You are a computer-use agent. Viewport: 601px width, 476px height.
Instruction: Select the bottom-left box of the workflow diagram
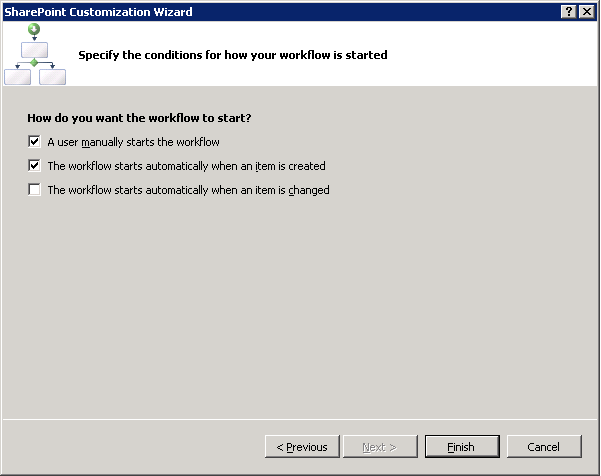18,76
